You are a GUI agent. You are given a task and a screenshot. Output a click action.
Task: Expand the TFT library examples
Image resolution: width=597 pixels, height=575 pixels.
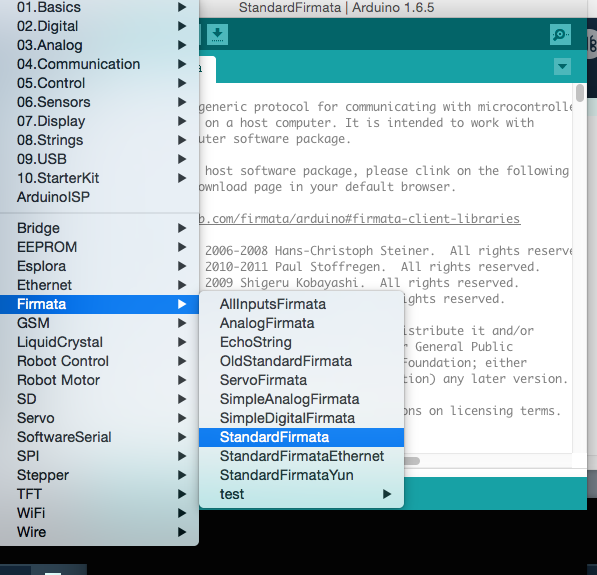(99, 494)
